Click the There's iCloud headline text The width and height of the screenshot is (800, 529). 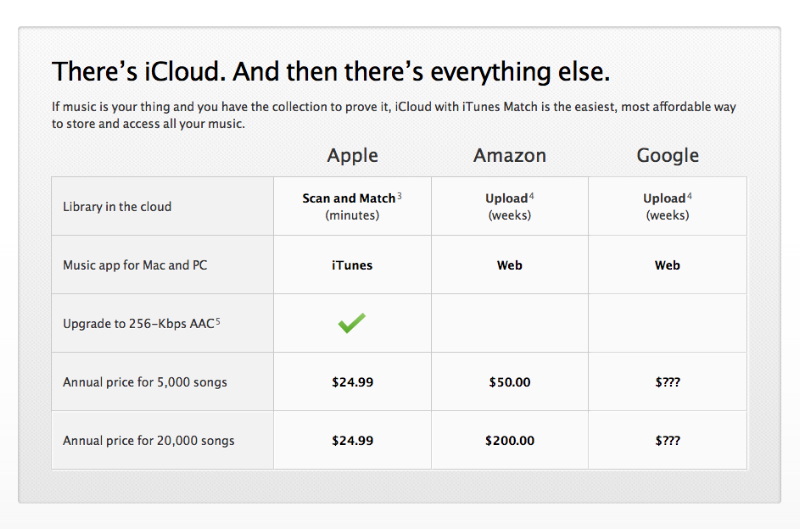[x=330, y=72]
